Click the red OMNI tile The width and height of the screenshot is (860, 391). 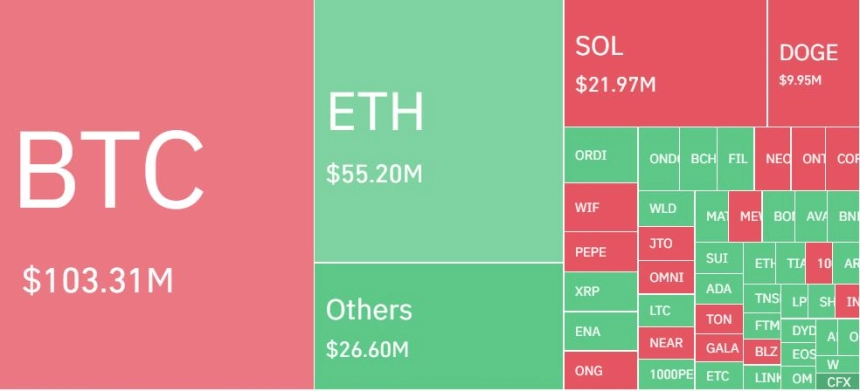point(666,277)
